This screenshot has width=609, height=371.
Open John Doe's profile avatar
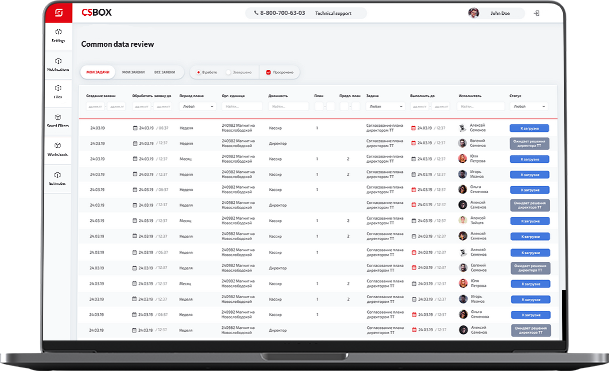click(473, 13)
